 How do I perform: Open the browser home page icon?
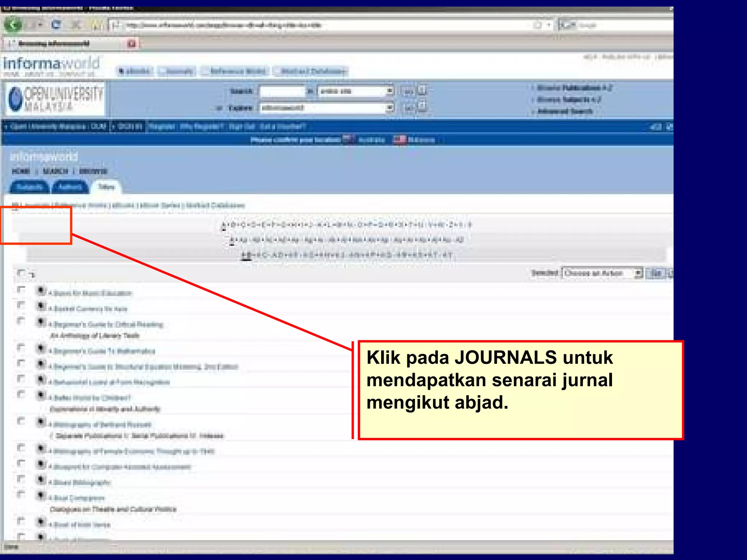pyautogui.click(x=96, y=25)
